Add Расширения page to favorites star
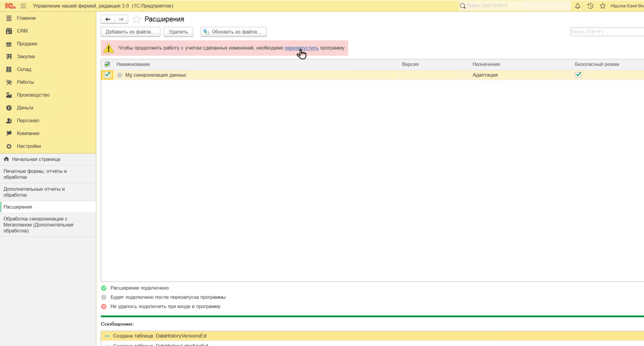The width and height of the screenshot is (644, 346). pyautogui.click(x=137, y=19)
